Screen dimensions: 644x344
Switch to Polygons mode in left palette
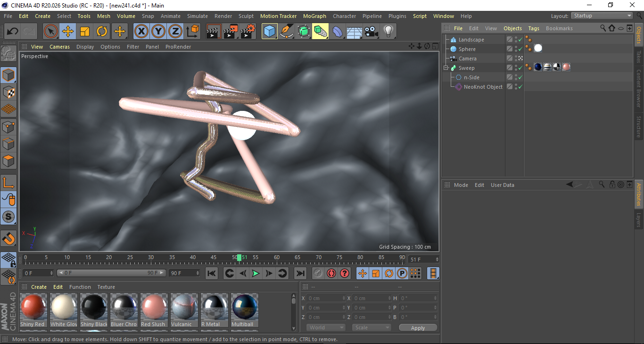8,161
